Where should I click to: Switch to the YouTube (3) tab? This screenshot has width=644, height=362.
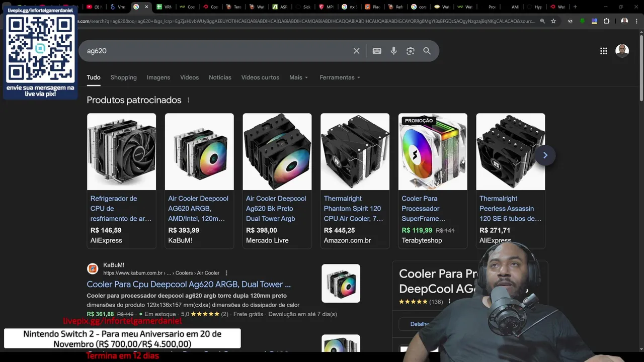click(94, 7)
